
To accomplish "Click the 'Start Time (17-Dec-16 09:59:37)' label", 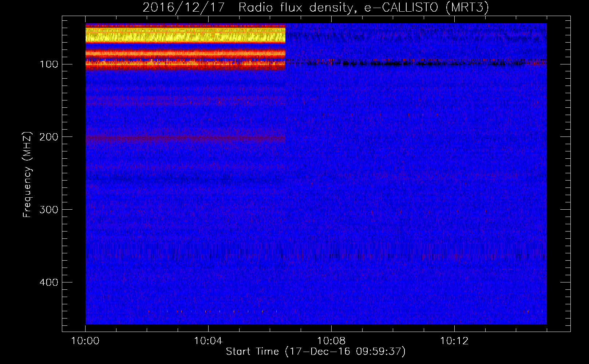I will [316, 352].
